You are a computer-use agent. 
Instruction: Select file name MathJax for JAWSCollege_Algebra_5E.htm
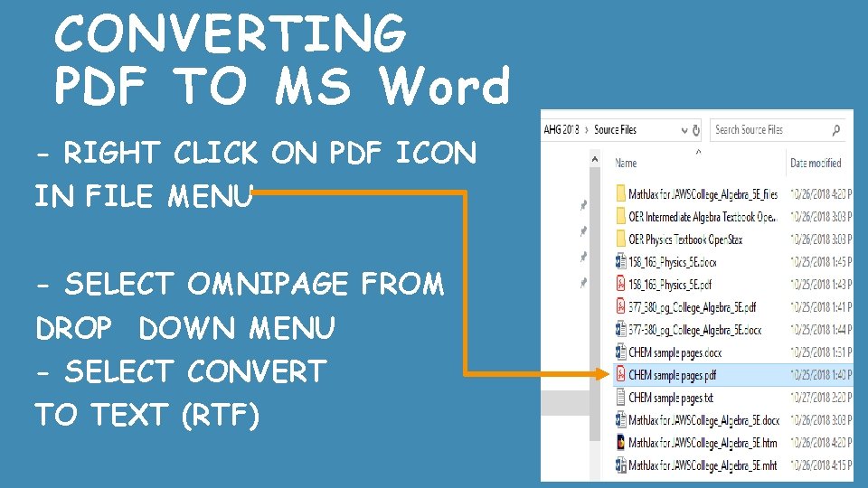(703, 443)
